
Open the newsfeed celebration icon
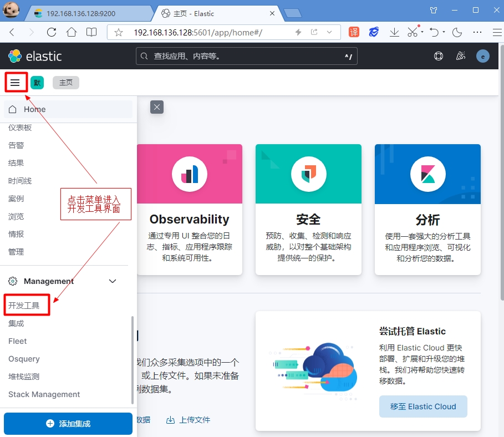pos(460,56)
